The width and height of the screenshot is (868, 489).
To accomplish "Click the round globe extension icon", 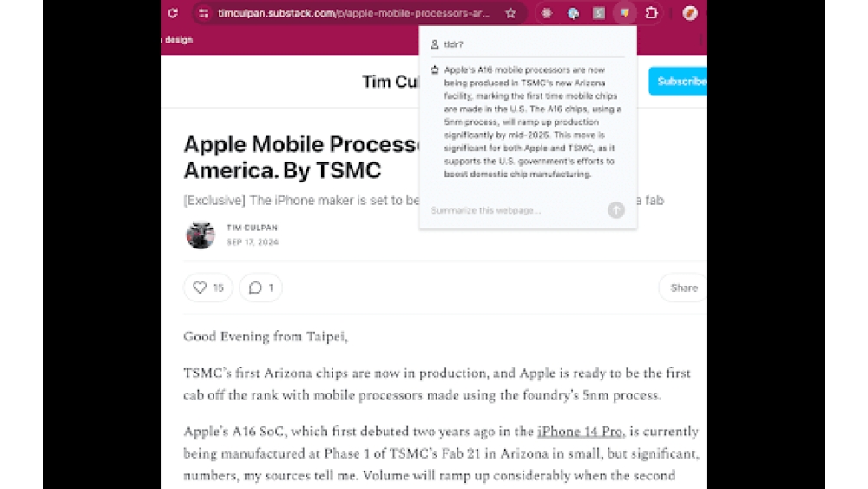I will (573, 13).
